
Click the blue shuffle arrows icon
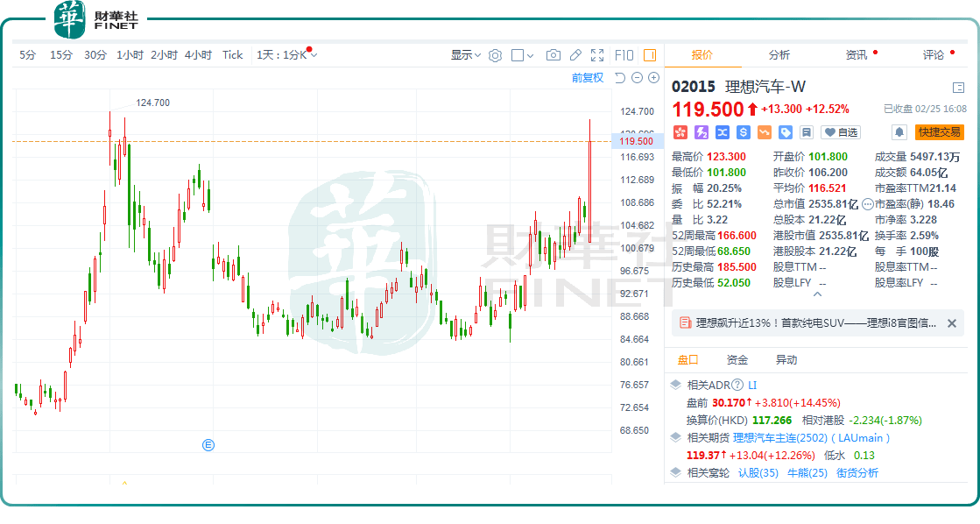723,132
